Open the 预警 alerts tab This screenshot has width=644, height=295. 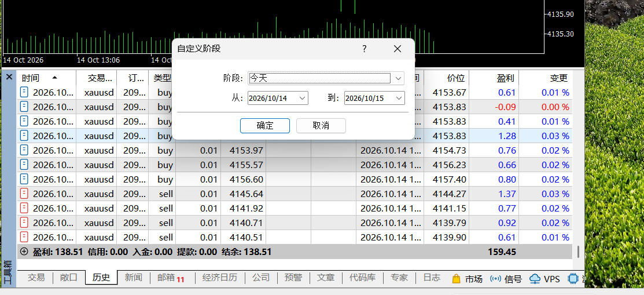coord(293,278)
